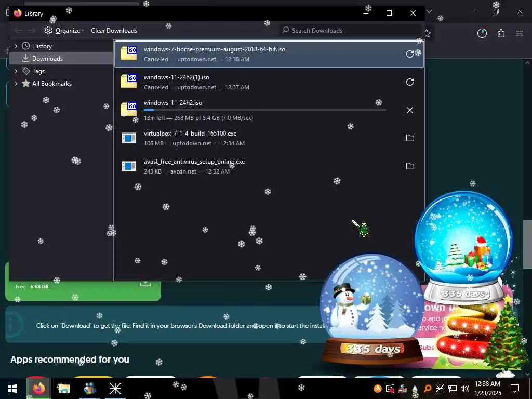Bookmark the page with the star icon
Screen dimensions: 532x399
428,33
